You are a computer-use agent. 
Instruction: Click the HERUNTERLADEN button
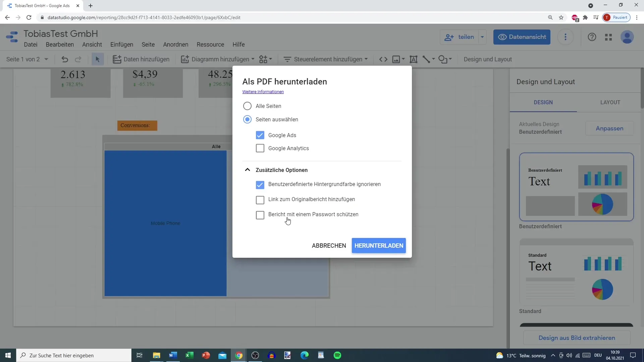[379, 246]
